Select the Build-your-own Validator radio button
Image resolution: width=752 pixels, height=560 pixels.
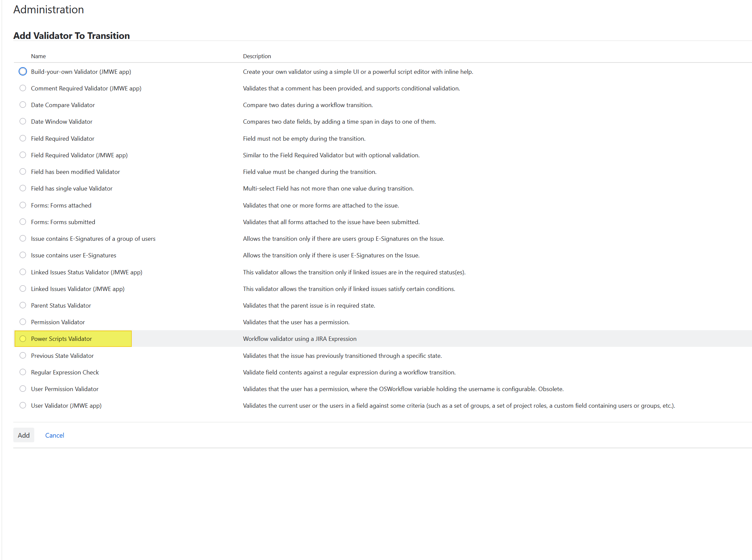[x=23, y=71]
